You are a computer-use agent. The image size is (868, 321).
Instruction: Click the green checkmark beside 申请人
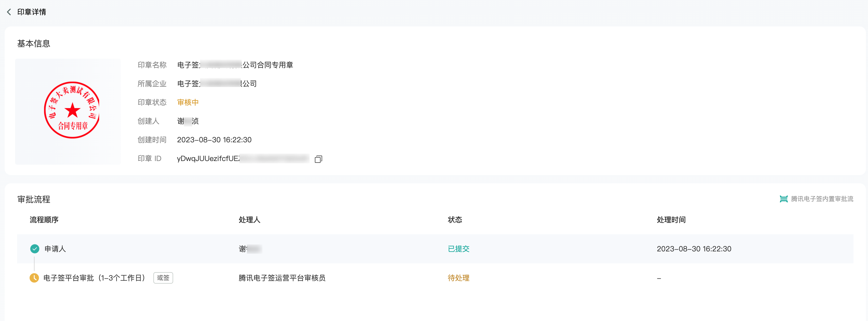(35, 249)
